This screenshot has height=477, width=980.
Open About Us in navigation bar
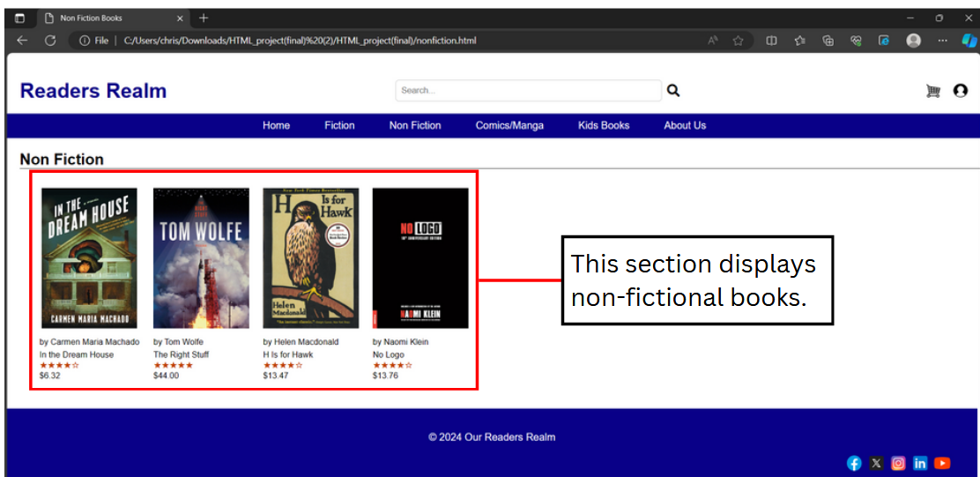point(685,126)
